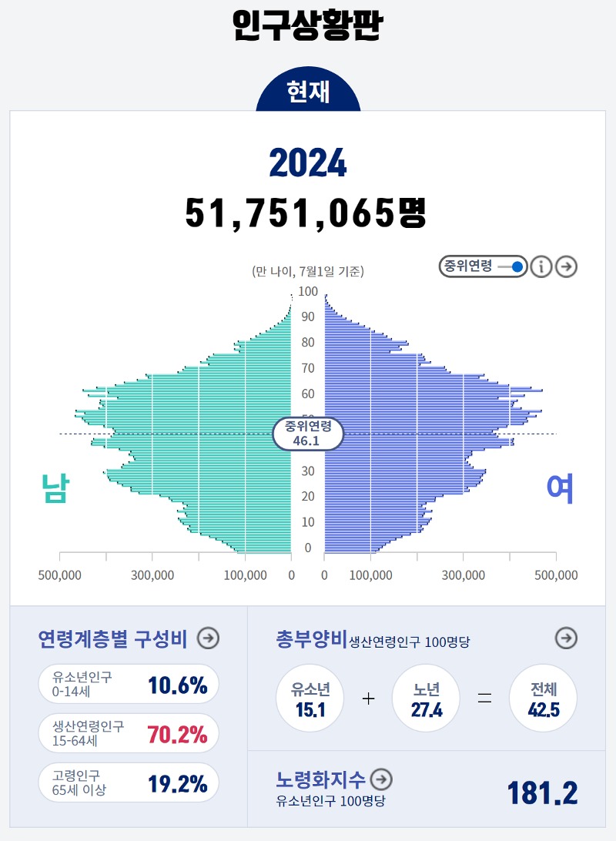Viewport: 616px width, 841px height.
Task: Click the info (i) icon above the pyramid
Action: click(541, 266)
